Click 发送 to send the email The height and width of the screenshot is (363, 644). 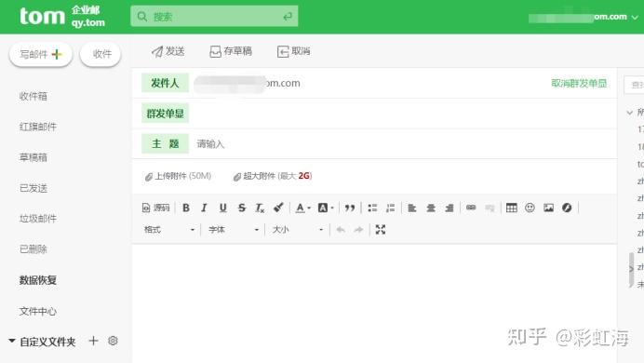(x=168, y=51)
